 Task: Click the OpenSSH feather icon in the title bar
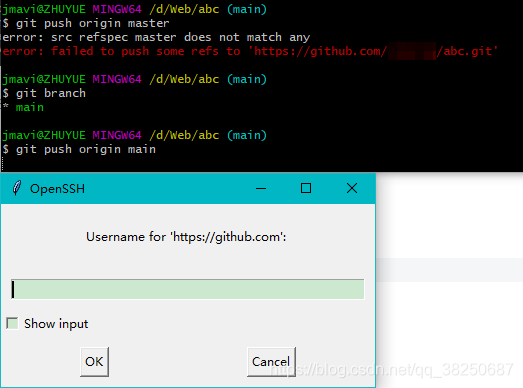pos(17,188)
